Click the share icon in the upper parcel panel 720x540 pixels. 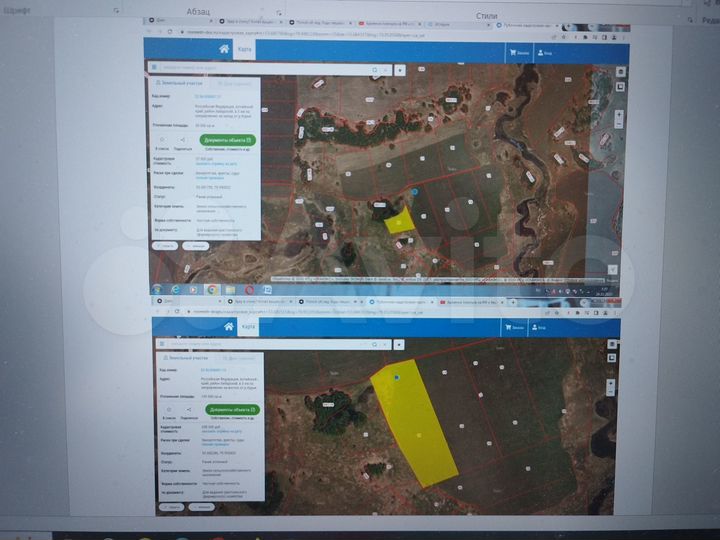183,140
